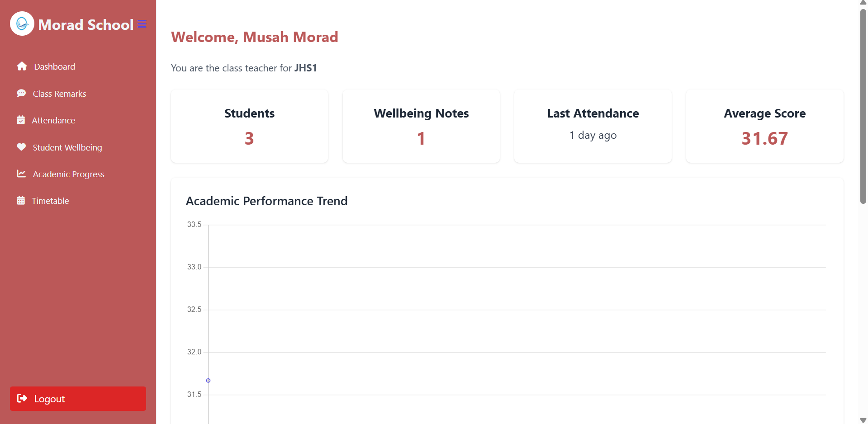Click the Last Attendance card
868x424 pixels.
pyautogui.click(x=593, y=126)
